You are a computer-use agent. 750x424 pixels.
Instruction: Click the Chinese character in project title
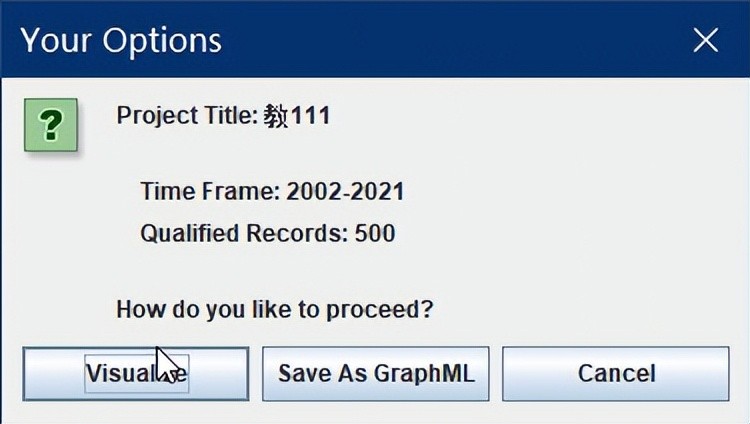(277, 116)
